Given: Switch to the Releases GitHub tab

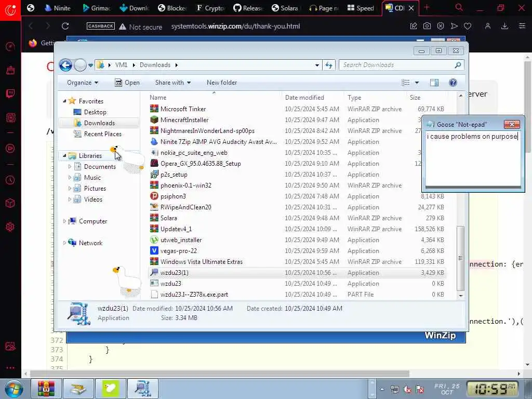Looking at the screenshot, I should (x=248, y=8).
